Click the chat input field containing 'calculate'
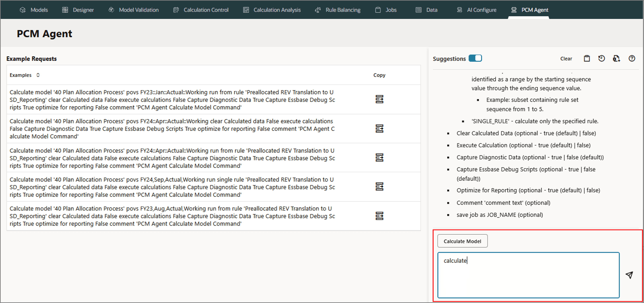 tap(528, 275)
